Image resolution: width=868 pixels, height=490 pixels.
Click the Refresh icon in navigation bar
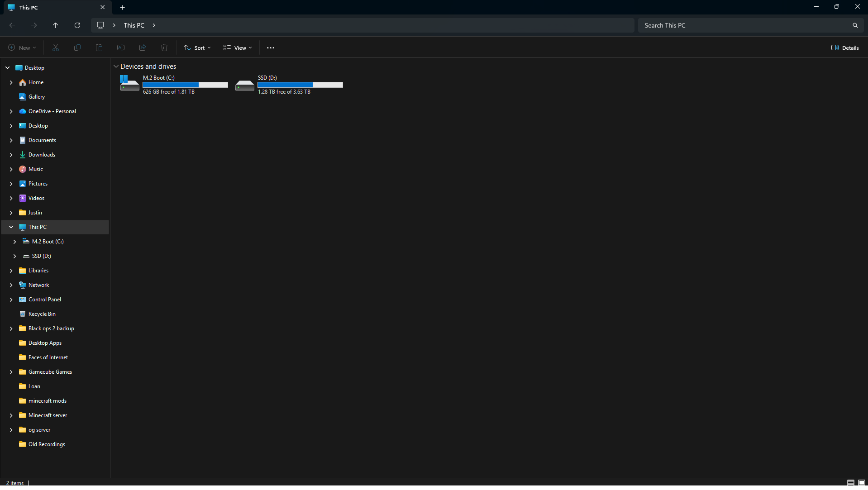click(x=77, y=25)
